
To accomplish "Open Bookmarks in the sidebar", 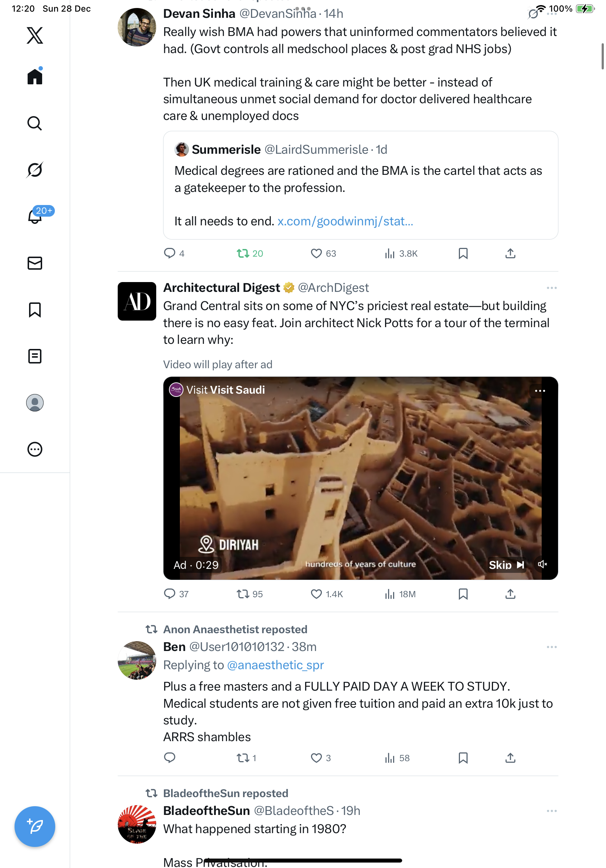I will click(x=35, y=310).
